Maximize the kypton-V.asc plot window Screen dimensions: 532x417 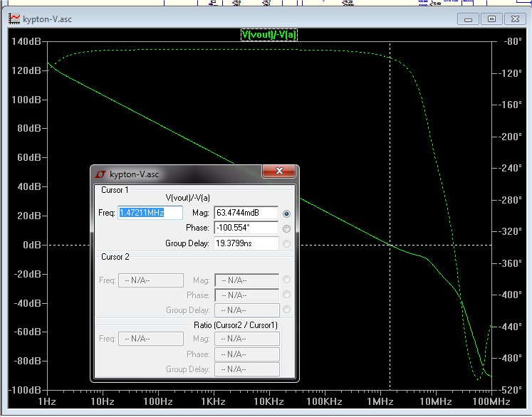(x=491, y=19)
